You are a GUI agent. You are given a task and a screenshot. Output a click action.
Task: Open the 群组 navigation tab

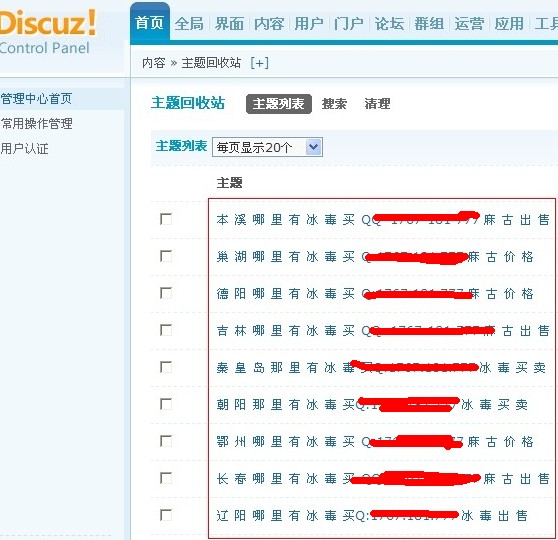429,24
